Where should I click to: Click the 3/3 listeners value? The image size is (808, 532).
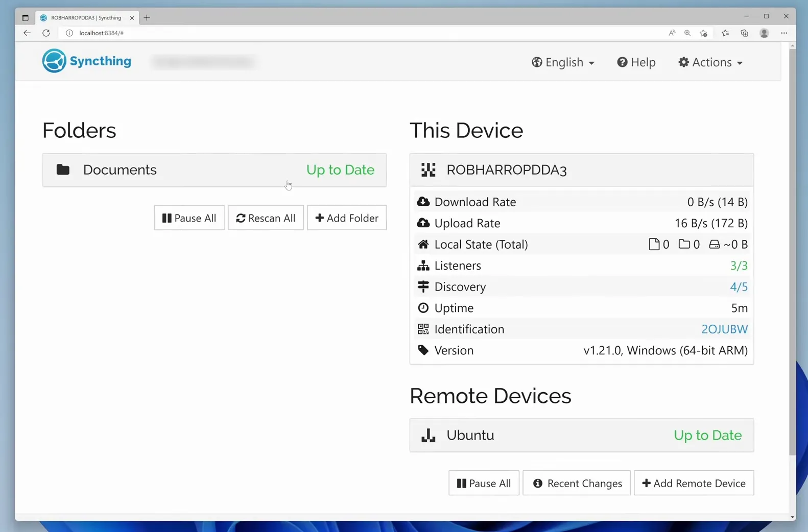(x=739, y=265)
